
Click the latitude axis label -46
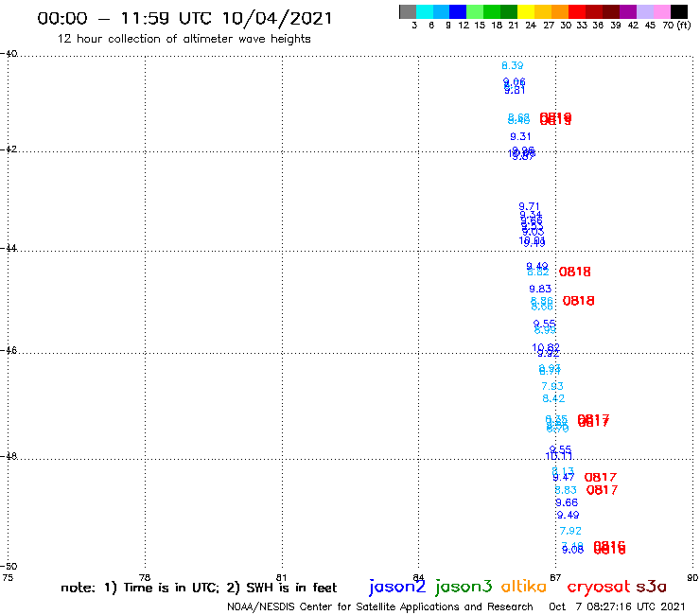(x=9, y=351)
